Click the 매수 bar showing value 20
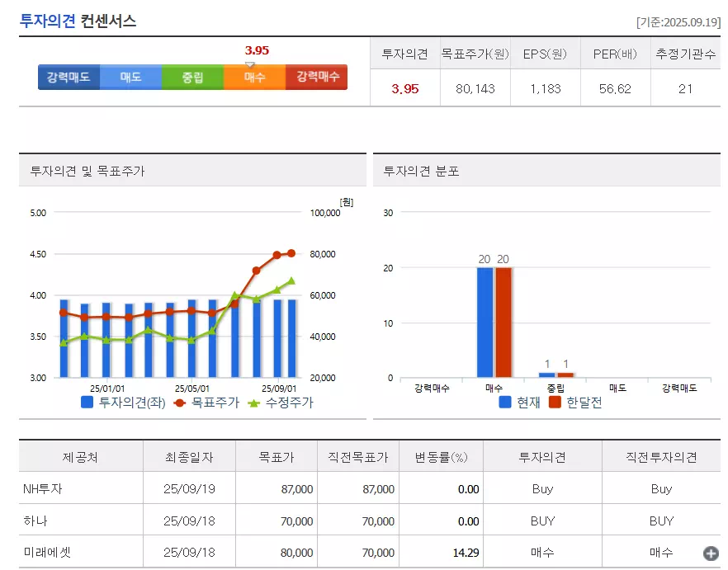The image size is (728, 570). 484,322
